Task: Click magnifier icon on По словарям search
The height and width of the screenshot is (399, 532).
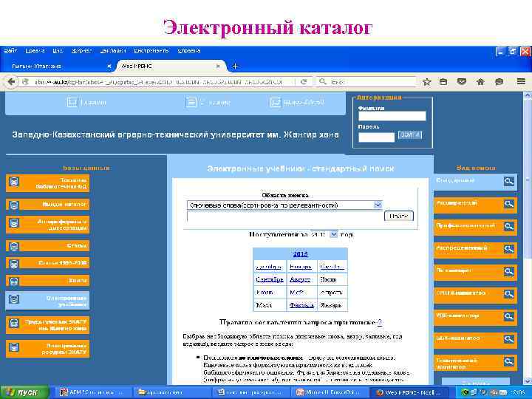Action: point(509,271)
